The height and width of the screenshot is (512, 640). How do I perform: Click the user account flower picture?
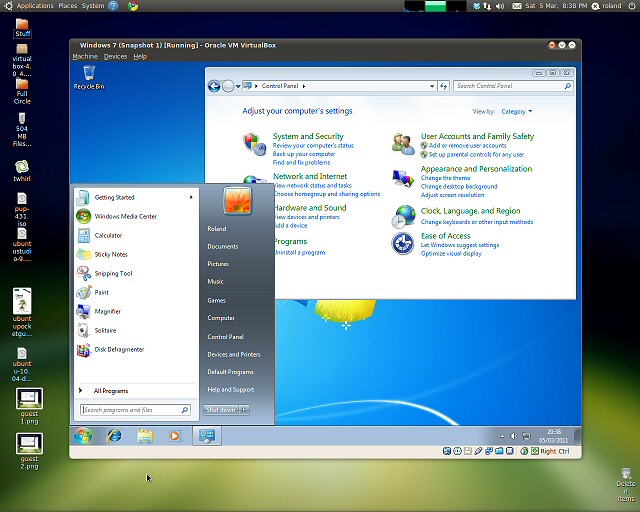pyautogui.click(x=237, y=200)
